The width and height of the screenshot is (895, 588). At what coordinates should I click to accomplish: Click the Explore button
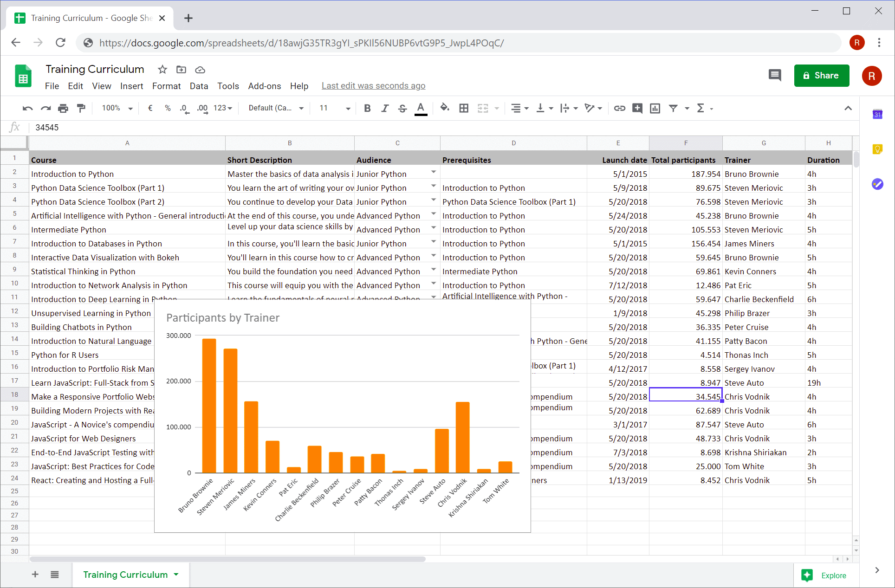[830, 575]
